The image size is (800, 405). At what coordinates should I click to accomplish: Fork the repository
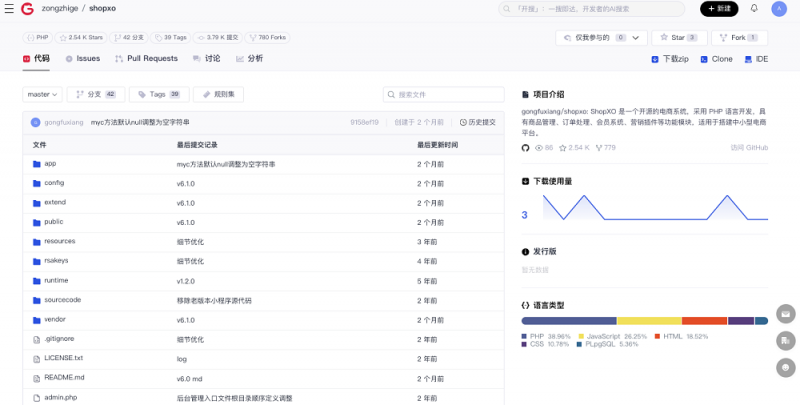(739, 38)
